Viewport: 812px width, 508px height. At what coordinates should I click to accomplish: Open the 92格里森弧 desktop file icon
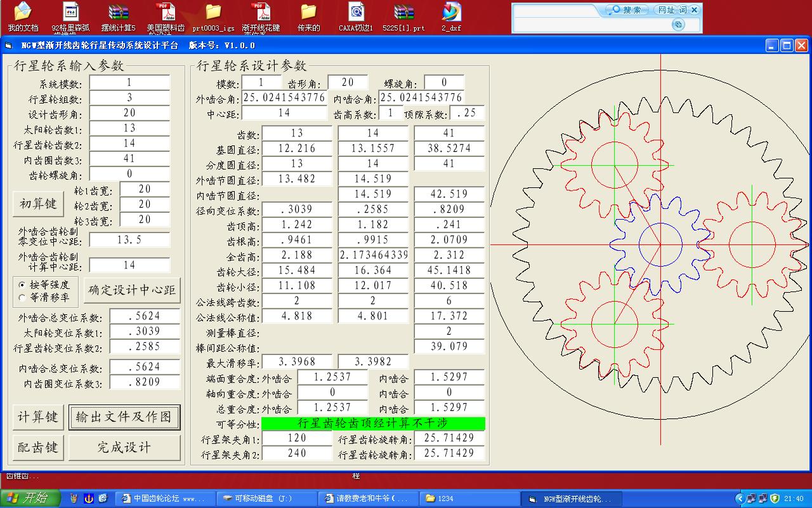click(70, 17)
